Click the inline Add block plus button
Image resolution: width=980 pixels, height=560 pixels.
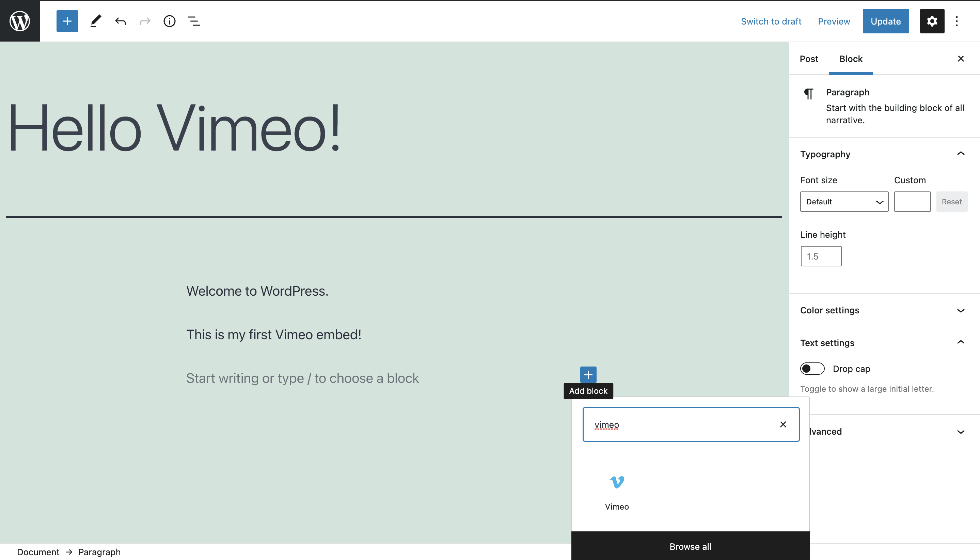point(588,374)
